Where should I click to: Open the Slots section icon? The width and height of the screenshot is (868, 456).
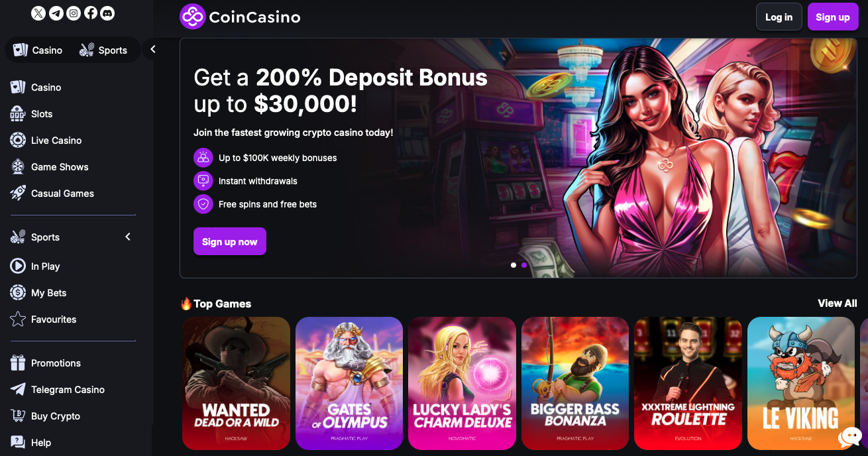19,113
